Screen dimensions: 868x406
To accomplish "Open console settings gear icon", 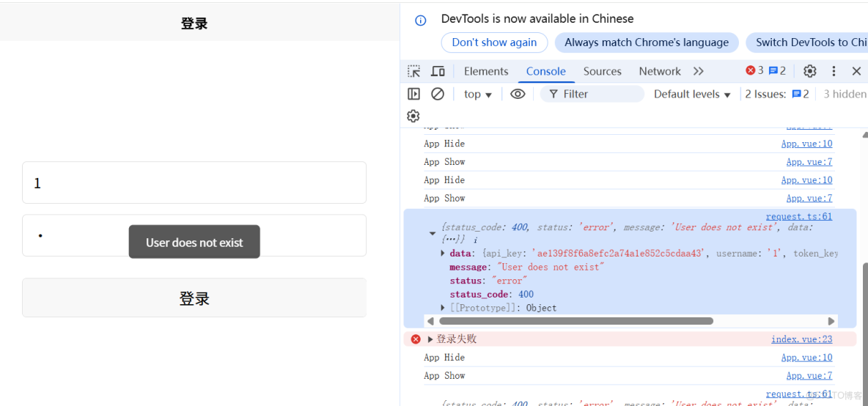I will pyautogui.click(x=413, y=116).
